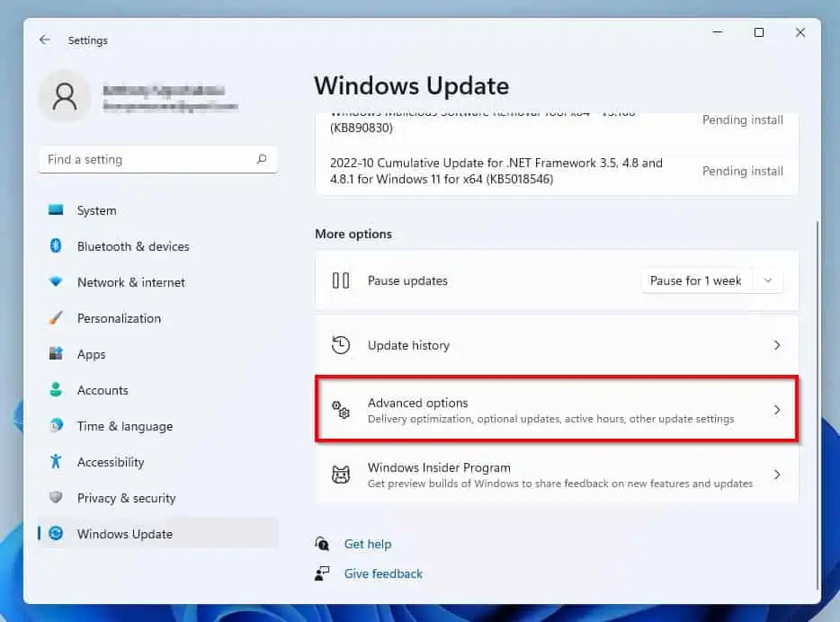Click the Pause for 1 week button
The height and width of the screenshot is (622, 840).
coord(696,280)
